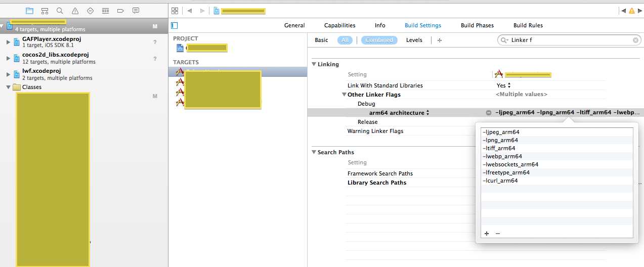This screenshot has width=644, height=267.
Task: Go back with jump bar left arrow
Action: pos(189,11)
